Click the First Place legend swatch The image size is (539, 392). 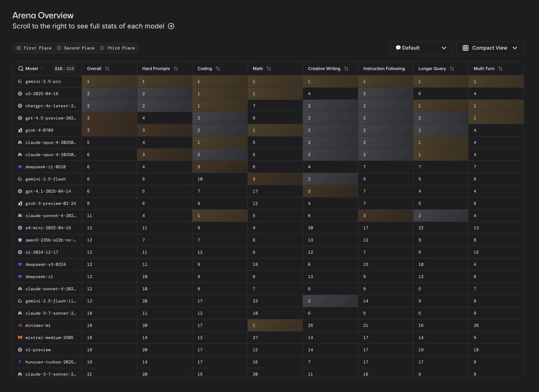coord(19,48)
